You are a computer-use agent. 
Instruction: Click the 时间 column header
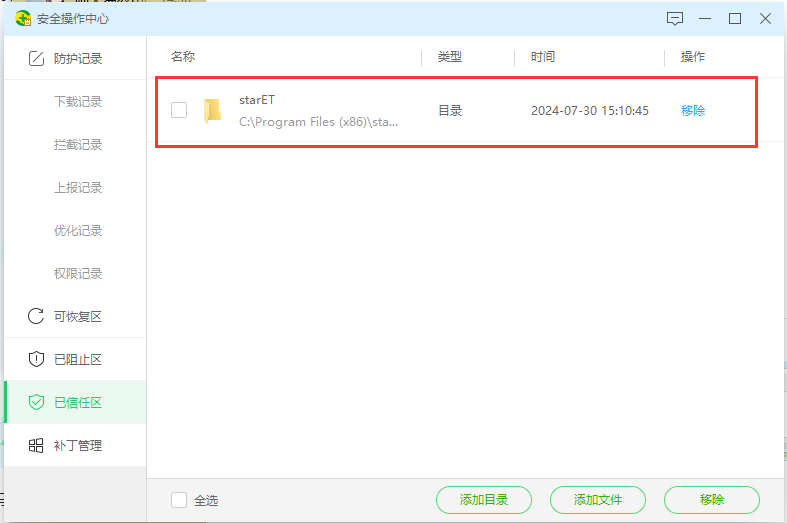543,57
